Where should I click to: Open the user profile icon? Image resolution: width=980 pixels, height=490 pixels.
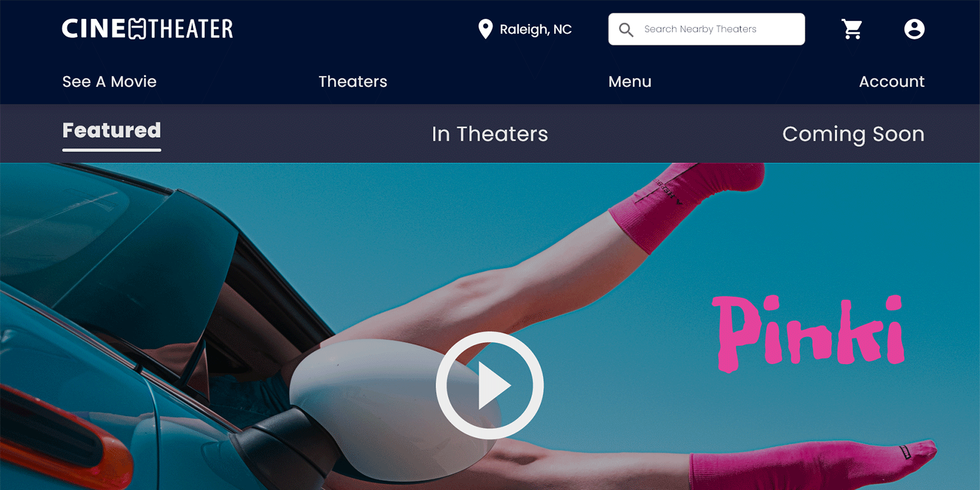pyautogui.click(x=914, y=29)
